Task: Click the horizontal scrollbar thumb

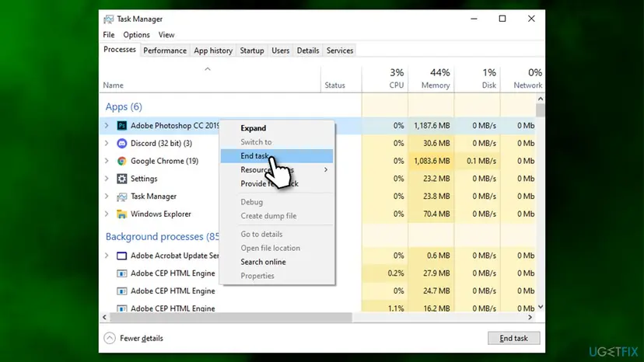Action: tap(231, 317)
